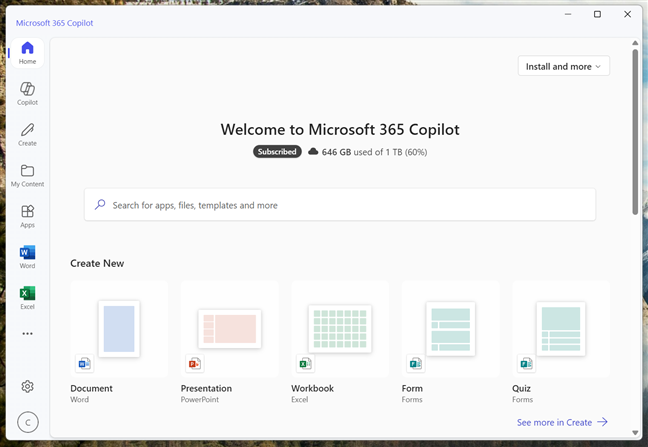Click Forms badge on Form card
Viewport: 648px width, 447px height.
(415, 364)
